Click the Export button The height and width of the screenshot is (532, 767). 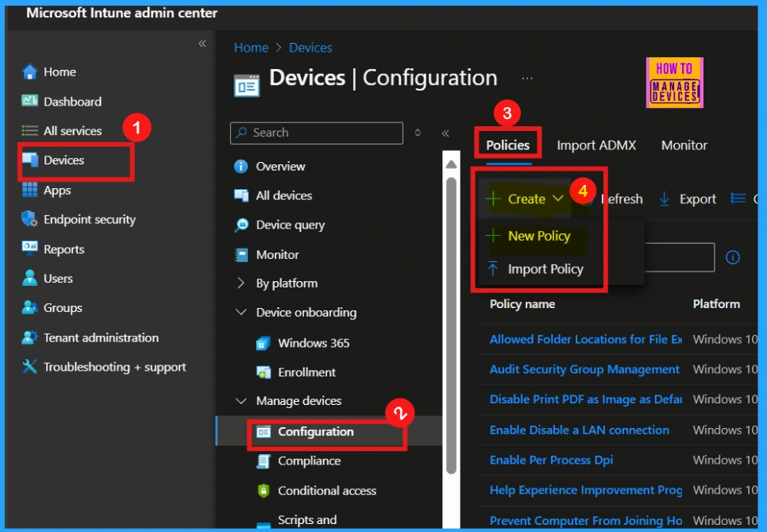tap(688, 199)
